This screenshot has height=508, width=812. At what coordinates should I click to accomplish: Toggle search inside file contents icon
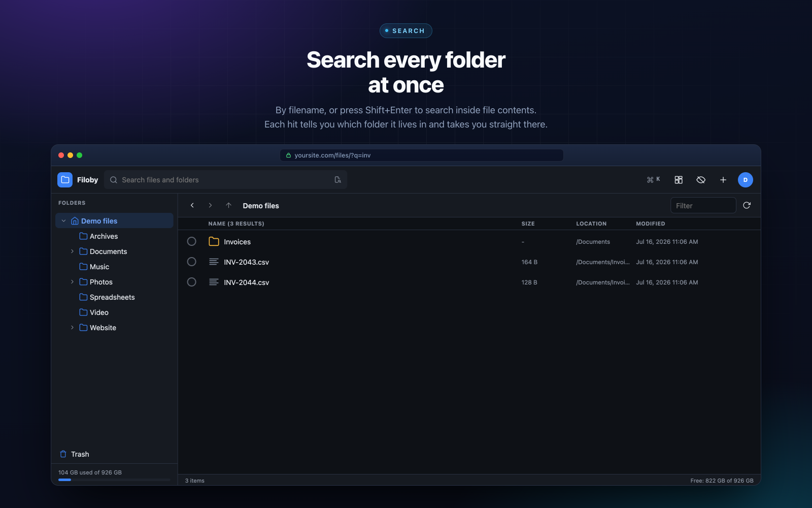pyautogui.click(x=338, y=180)
